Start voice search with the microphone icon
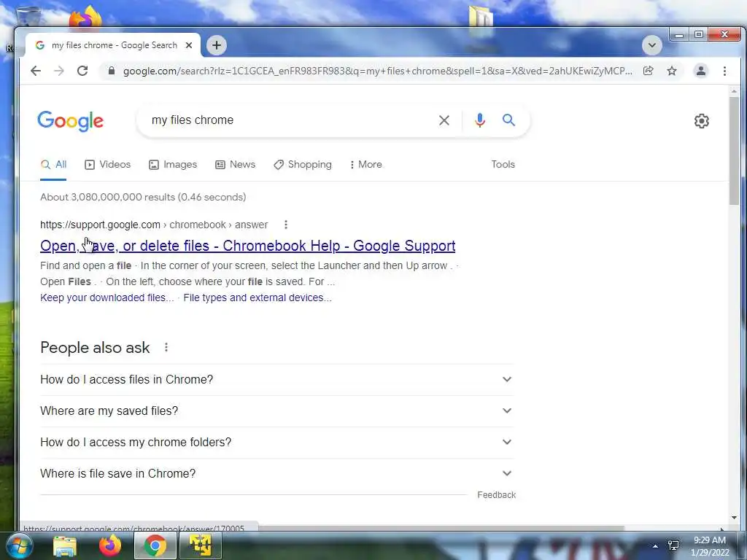This screenshot has width=747, height=560. point(480,120)
